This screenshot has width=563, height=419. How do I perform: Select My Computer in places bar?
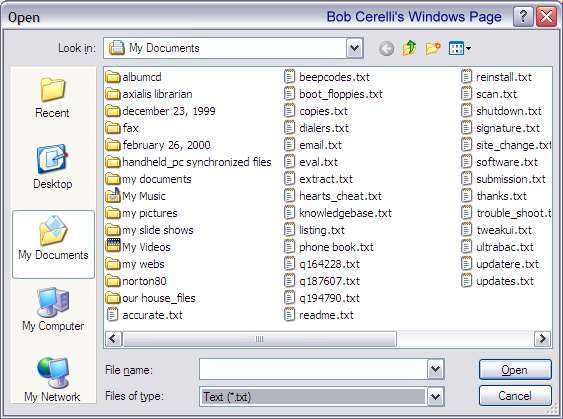click(53, 310)
